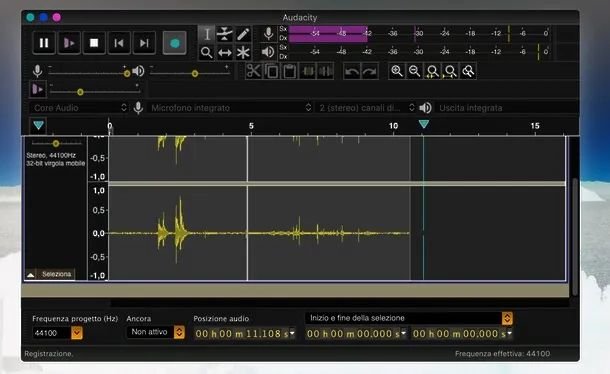Click the Trim audio icon
The image size is (610, 374).
(x=308, y=71)
